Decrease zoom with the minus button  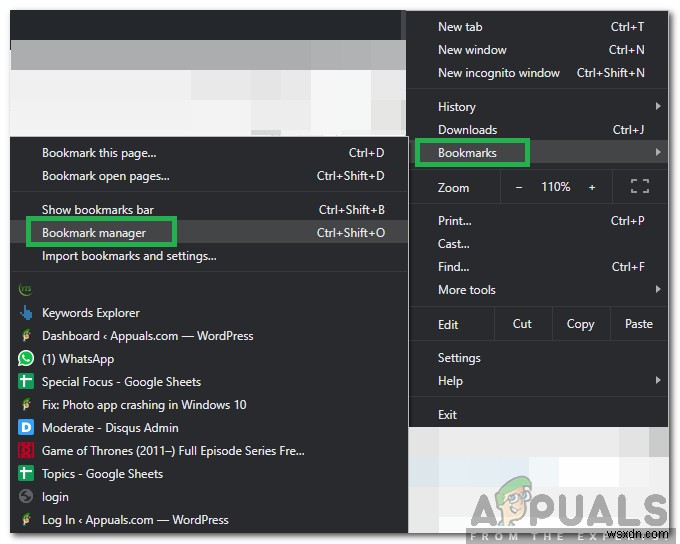(x=519, y=187)
